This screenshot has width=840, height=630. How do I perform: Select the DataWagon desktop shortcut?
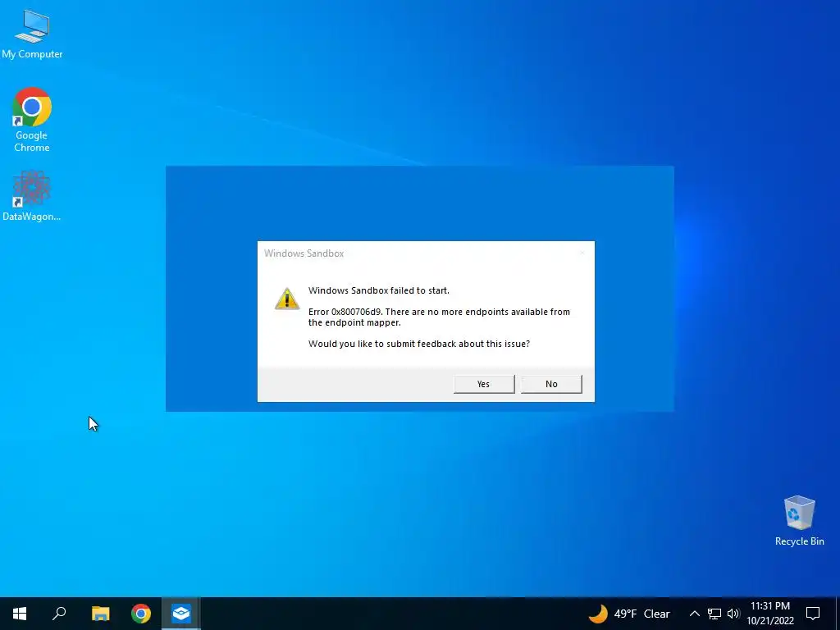[32, 196]
